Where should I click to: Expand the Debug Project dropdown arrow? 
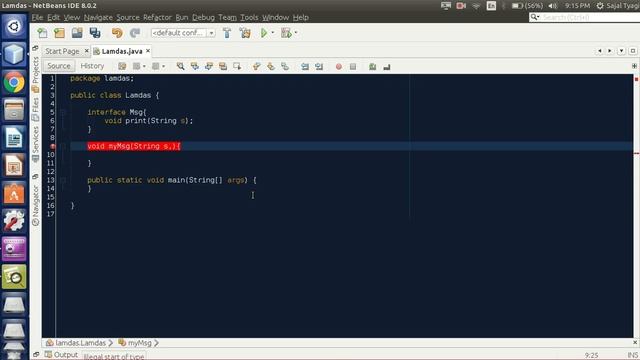296,33
